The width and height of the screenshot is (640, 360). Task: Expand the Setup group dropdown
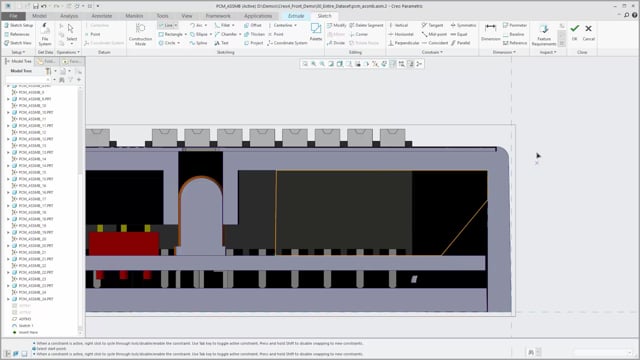[x=18, y=52]
